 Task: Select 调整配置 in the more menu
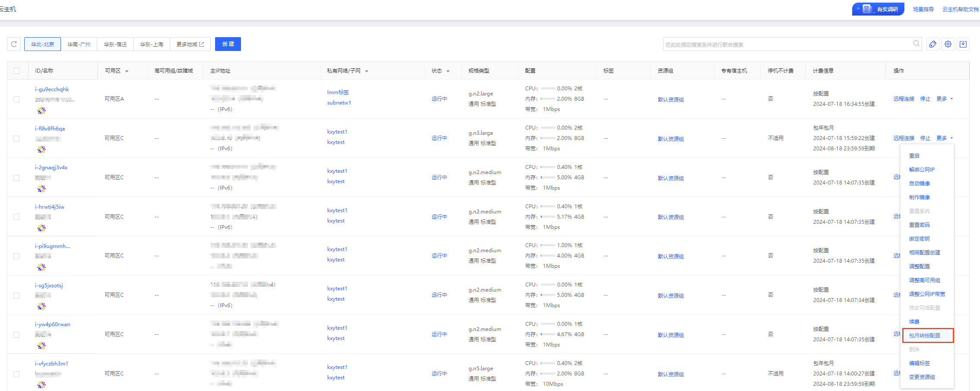[x=920, y=267]
